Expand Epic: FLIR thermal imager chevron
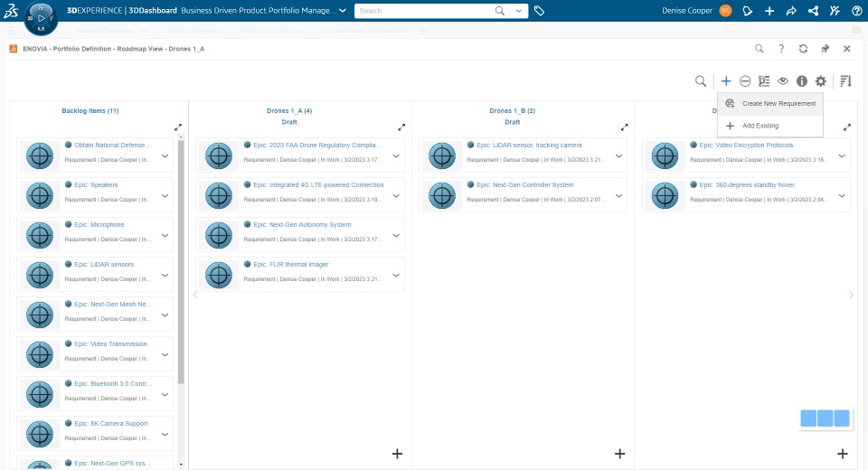Viewport: 868px width, 470px height. pyautogui.click(x=396, y=276)
